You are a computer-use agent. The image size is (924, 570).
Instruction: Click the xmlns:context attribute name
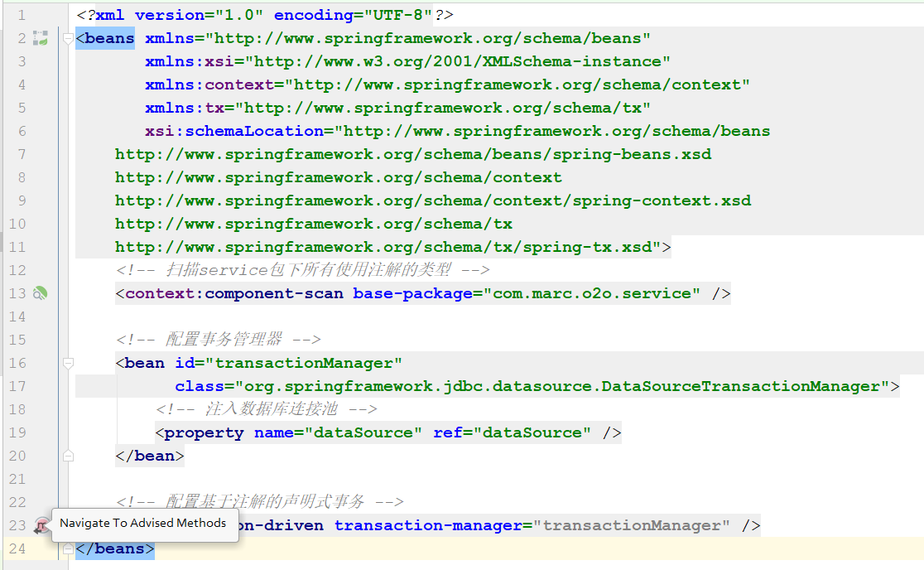pos(209,85)
